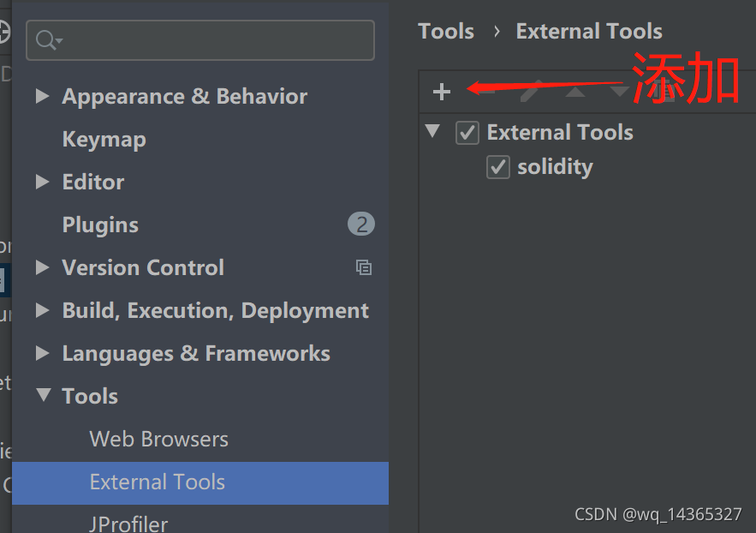
Task: Open the Web Browsers settings page
Action: pos(158,440)
